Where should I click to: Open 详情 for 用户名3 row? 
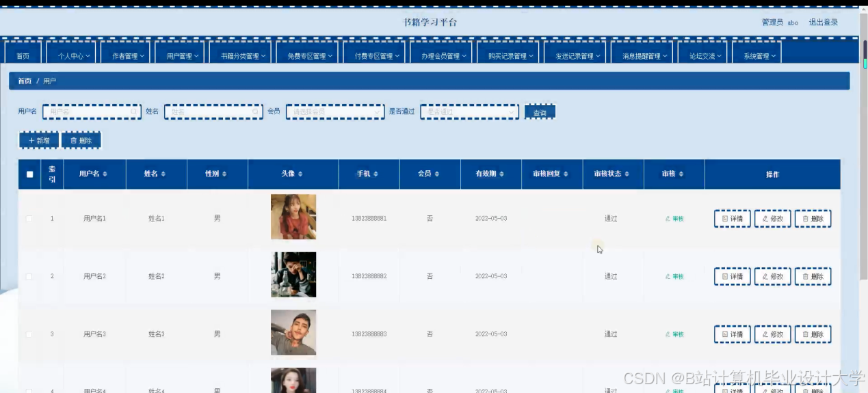click(x=733, y=334)
